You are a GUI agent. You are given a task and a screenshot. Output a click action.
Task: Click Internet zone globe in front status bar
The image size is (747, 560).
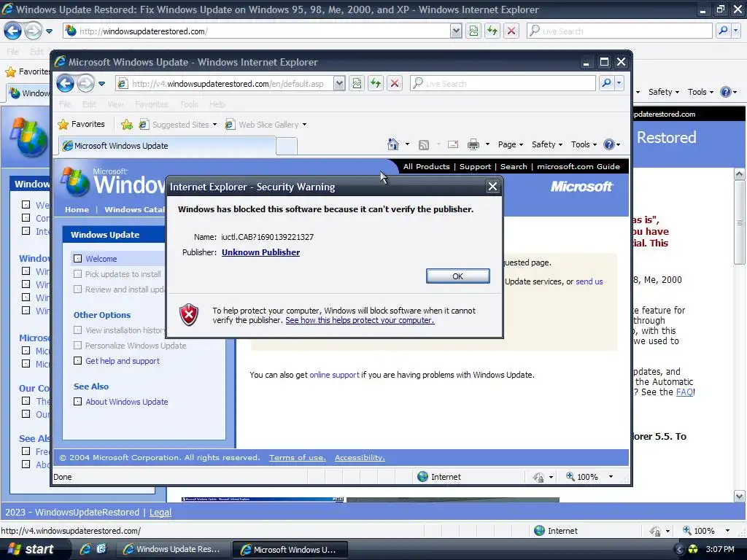[x=422, y=477]
